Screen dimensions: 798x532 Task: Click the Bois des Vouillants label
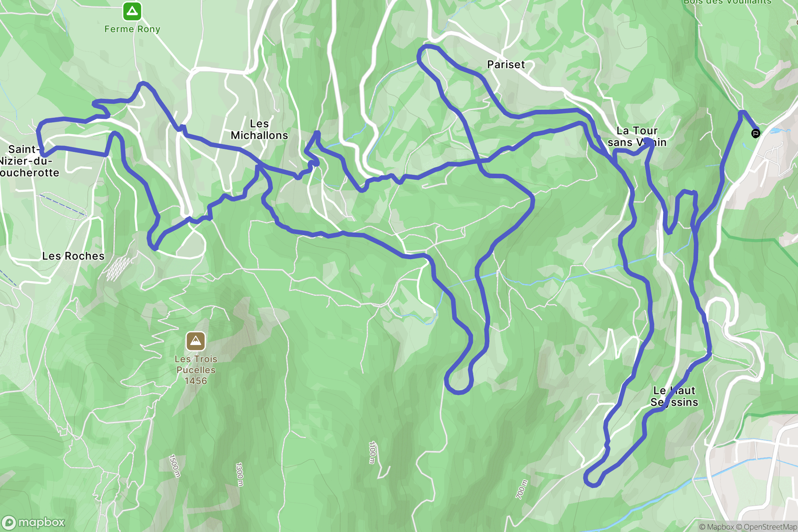(727, 2)
